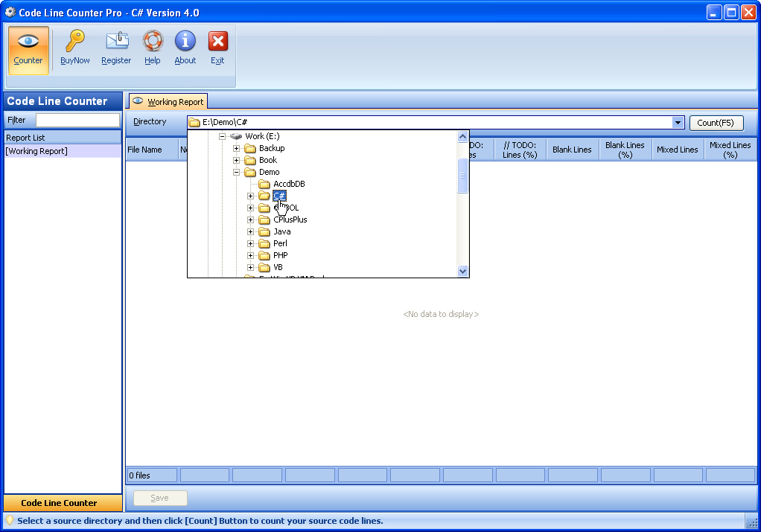Click into the Filter input field
Screen dimensions: 761x532
point(77,121)
